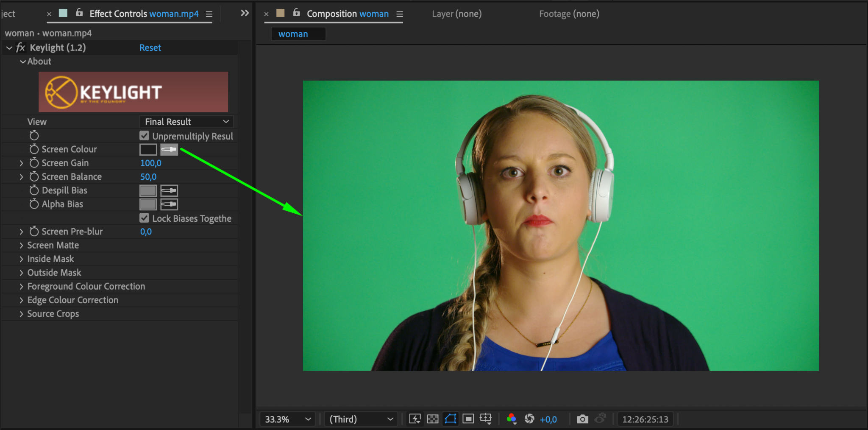
Task: Enable Screen Gain stopwatch animation
Action: (x=34, y=163)
